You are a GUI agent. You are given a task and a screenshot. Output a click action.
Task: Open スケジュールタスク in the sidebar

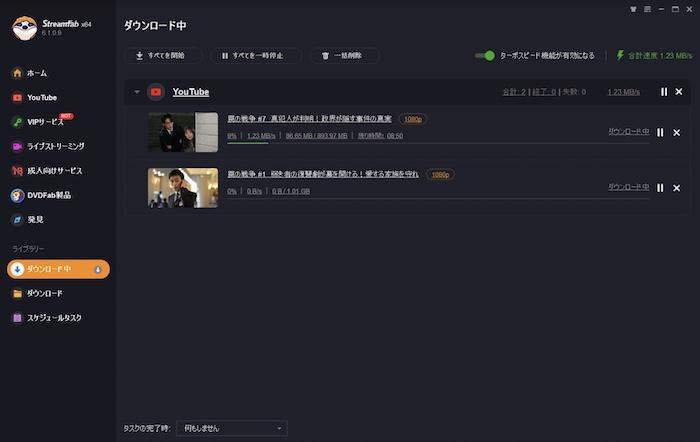point(54,318)
